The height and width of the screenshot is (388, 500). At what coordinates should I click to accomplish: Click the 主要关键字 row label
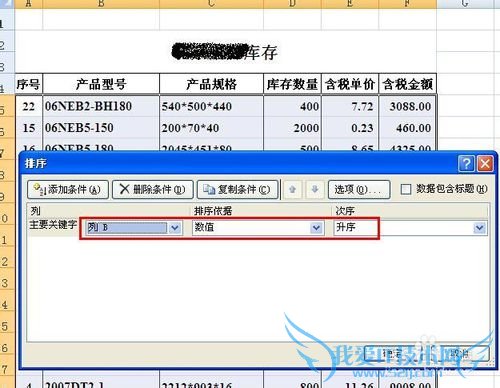click(53, 225)
